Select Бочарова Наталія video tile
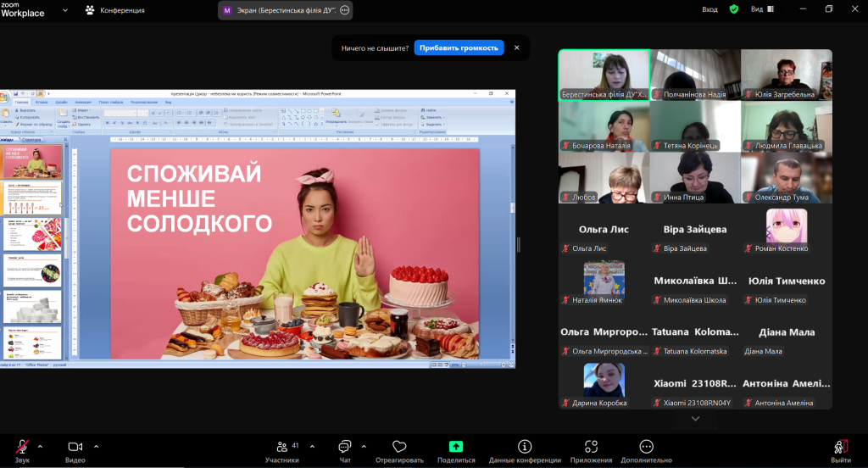868x468 pixels. 604,126
